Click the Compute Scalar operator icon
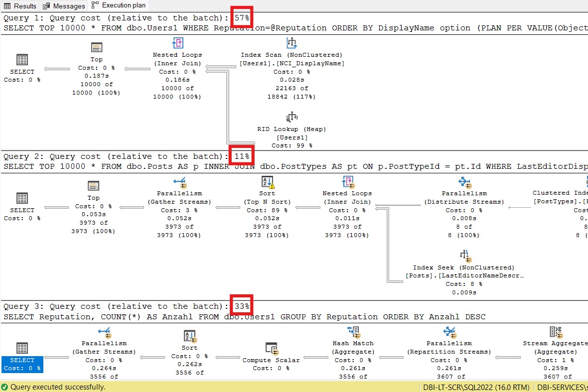Screen dimensions: 588x392 point(271,348)
